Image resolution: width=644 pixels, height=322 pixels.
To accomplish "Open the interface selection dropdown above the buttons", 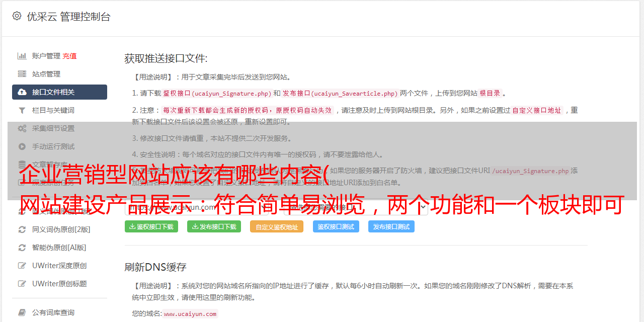I will tap(356, 207).
